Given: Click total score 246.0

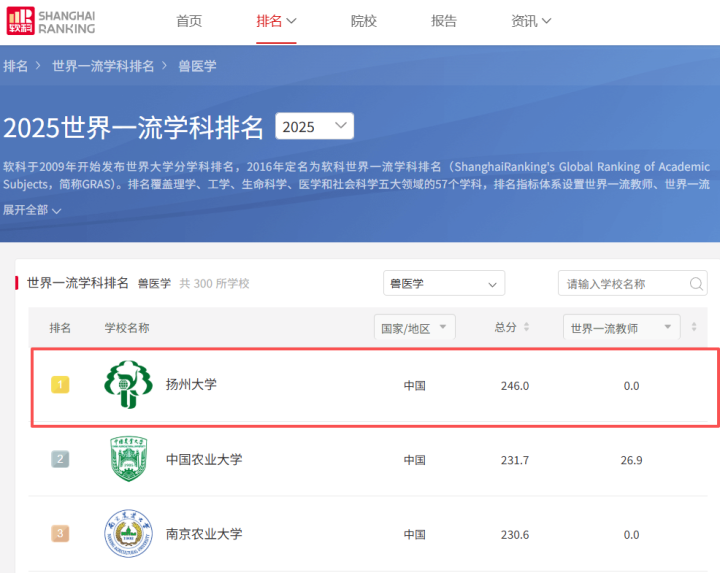Looking at the screenshot, I should click(x=515, y=386).
